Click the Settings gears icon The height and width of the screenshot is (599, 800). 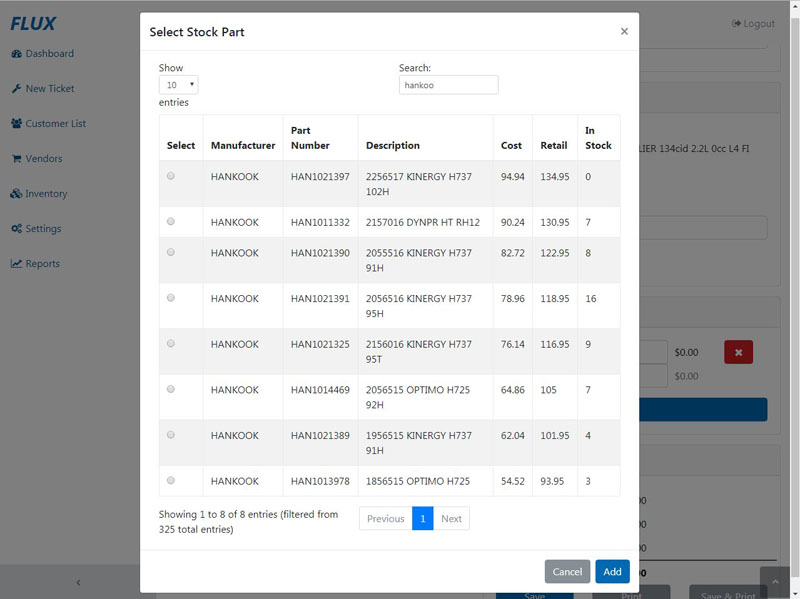pyautogui.click(x=17, y=229)
